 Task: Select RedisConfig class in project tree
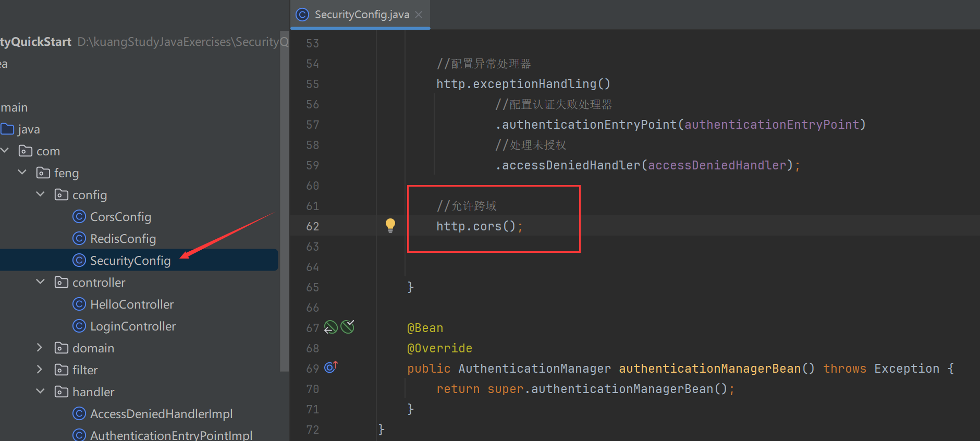(x=123, y=238)
